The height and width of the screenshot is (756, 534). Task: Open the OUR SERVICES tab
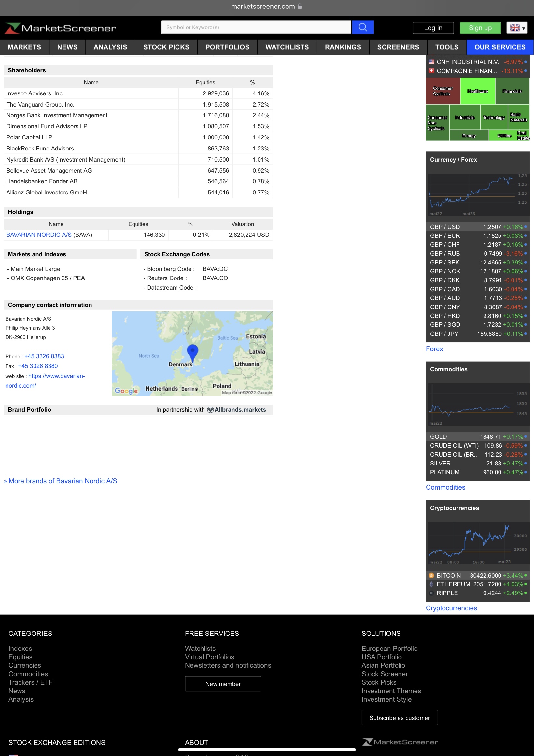[x=499, y=47]
